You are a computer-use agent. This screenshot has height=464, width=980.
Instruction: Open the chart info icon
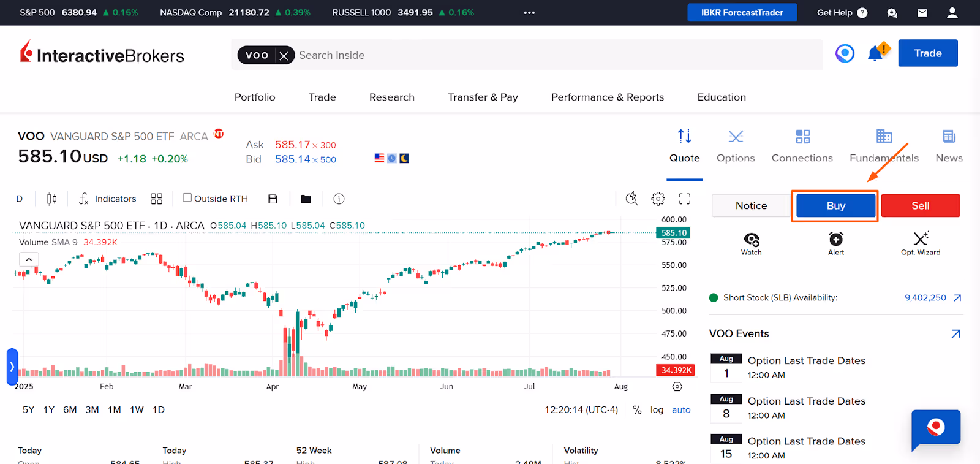point(339,199)
